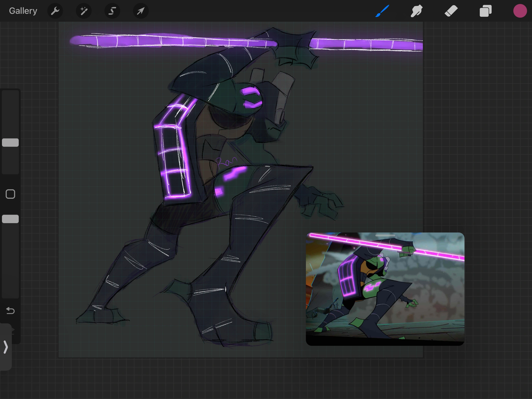The width and height of the screenshot is (532, 399).
Task: Activate the Transform arrow tool
Action: click(x=141, y=11)
